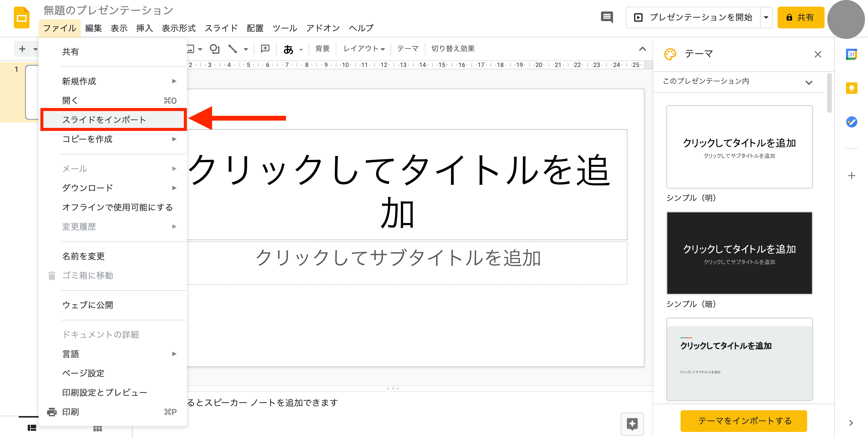The height and width of the screenshot is (438, 868).
Task: Click the theme palette icon
Action: tap(670, 54)
